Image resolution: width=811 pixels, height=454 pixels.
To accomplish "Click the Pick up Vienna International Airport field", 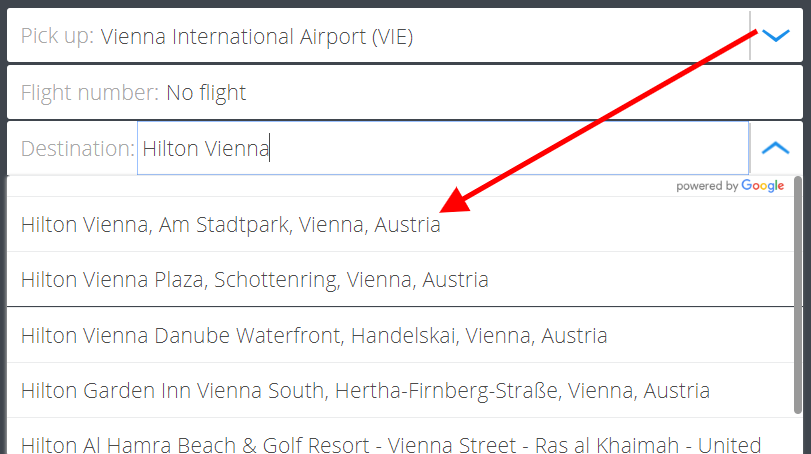I will [x=378, y=36].
